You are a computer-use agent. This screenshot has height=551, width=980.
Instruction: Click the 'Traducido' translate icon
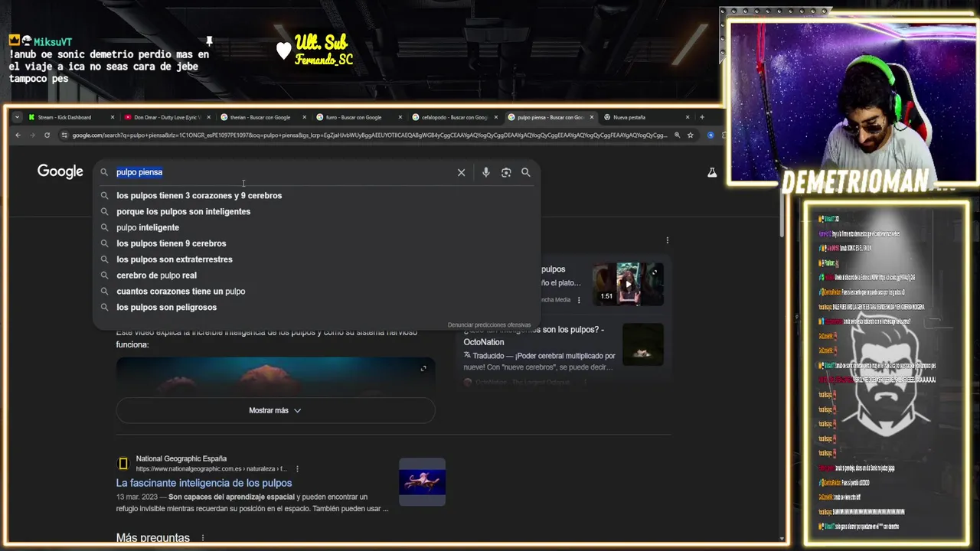click(x=467, y=356)
